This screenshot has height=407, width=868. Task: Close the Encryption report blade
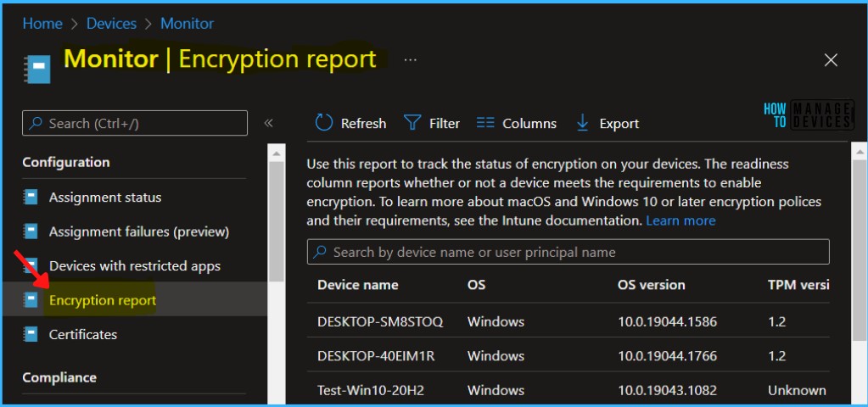pos(831,60)
